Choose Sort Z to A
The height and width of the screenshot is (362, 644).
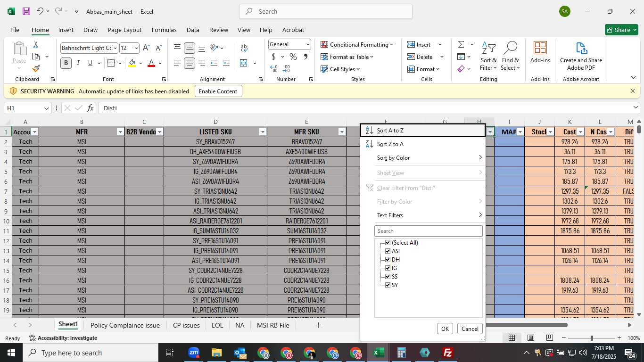tap(423, 144)
